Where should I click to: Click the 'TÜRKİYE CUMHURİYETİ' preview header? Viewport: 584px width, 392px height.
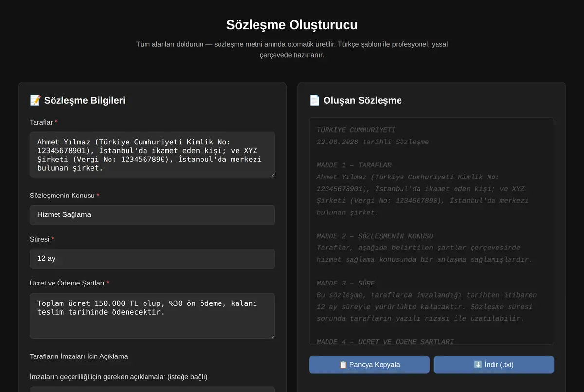pos(356,130)
